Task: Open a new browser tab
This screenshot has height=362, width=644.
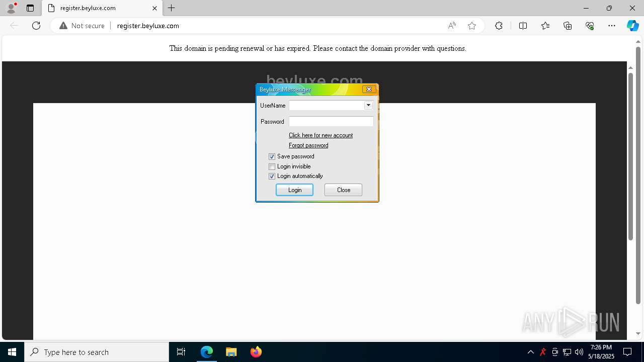Action: [x=172, y=8]
